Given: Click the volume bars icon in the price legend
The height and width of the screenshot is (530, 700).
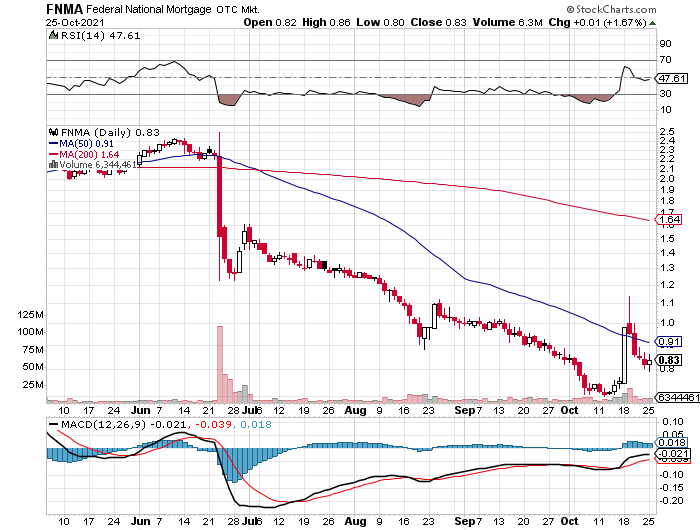Looking at the screenshot, I should (x=53, y=165).
